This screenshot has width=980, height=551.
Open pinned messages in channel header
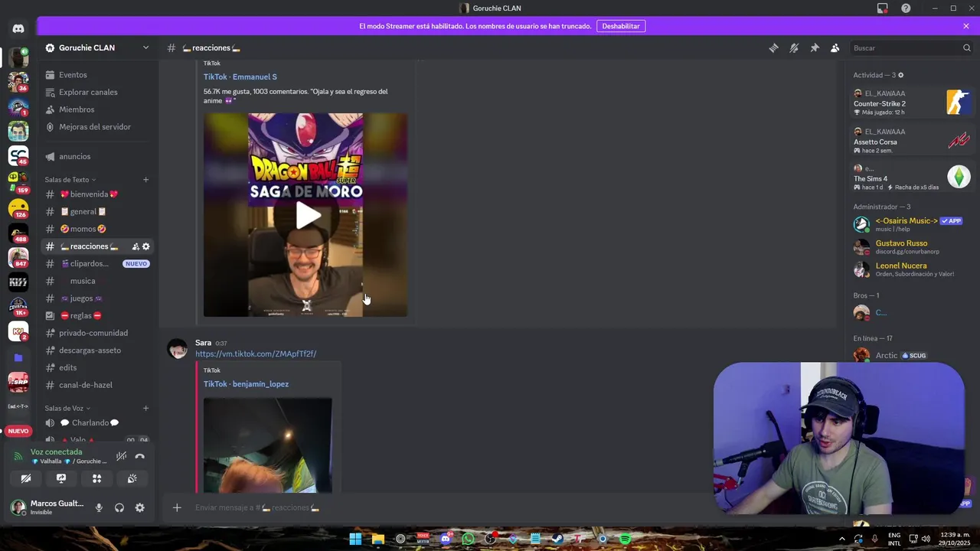(x=815, y=47)
